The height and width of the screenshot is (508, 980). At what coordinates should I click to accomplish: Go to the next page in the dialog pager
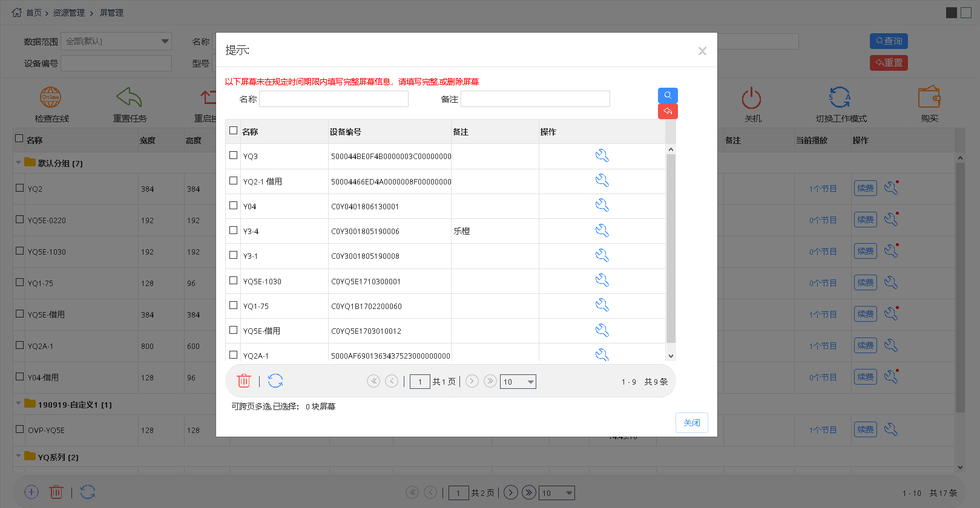(472, 381)
